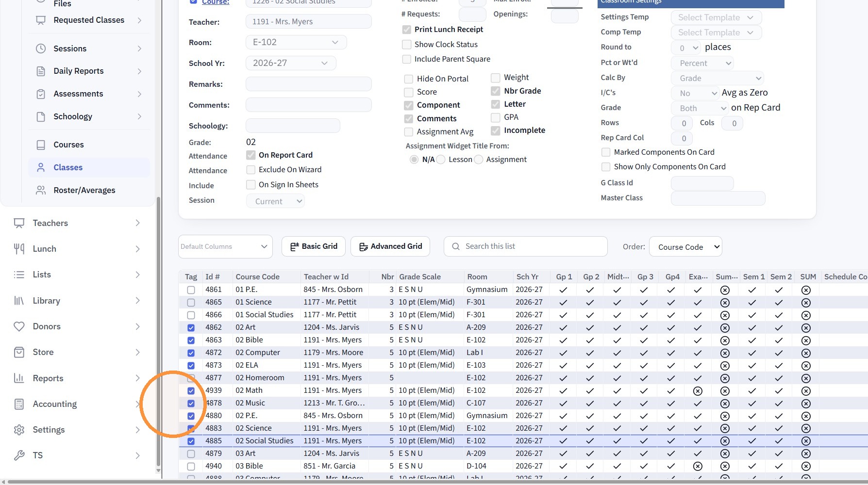This screenshot has height=485, width=868.
Task: Check Hide On Portal option
Action: pyautogui.click(x=409, y=79)
